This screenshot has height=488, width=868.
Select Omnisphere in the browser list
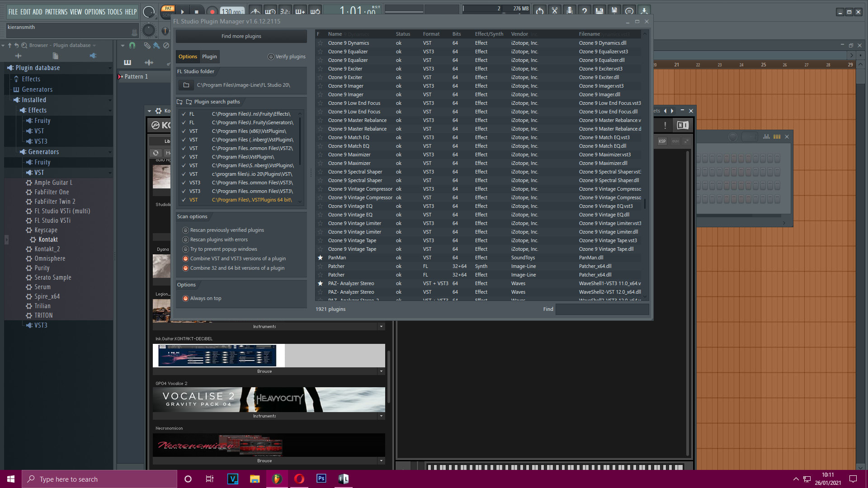(50, 258)
